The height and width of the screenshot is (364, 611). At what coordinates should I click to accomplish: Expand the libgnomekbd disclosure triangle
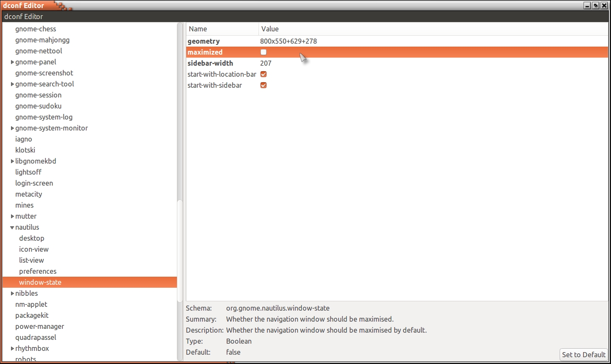tap(12, 161)
